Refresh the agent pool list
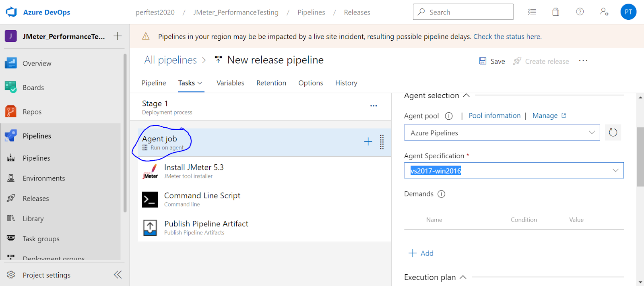644x286 pixels. [613, 133]
